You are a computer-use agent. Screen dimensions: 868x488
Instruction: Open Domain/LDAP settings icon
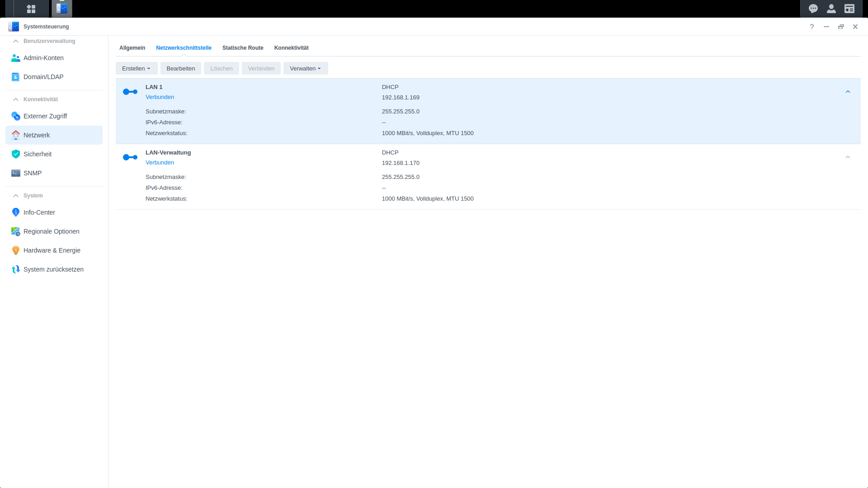click(x=16, y=77)
